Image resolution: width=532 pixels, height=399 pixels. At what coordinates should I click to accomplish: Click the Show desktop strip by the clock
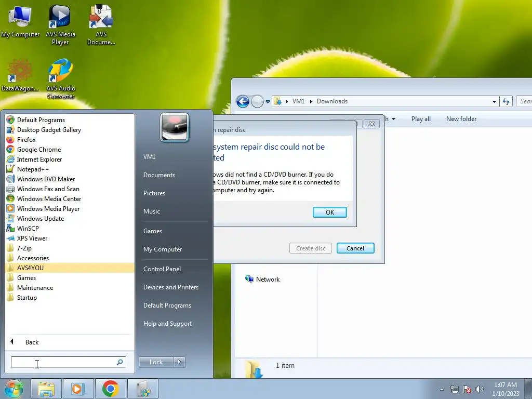[x=528, y=389]
